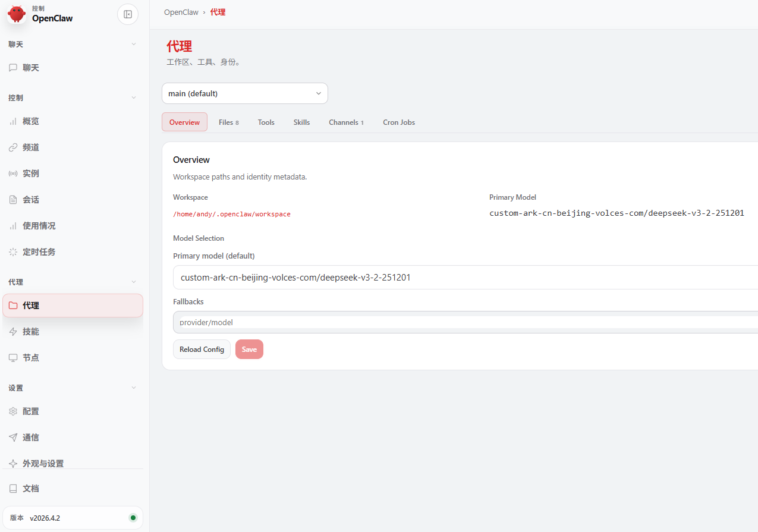Viewport: 758px width, 532px height.
Task: Collapse the 控制 section chevron
Action: (x=134, y=97)
